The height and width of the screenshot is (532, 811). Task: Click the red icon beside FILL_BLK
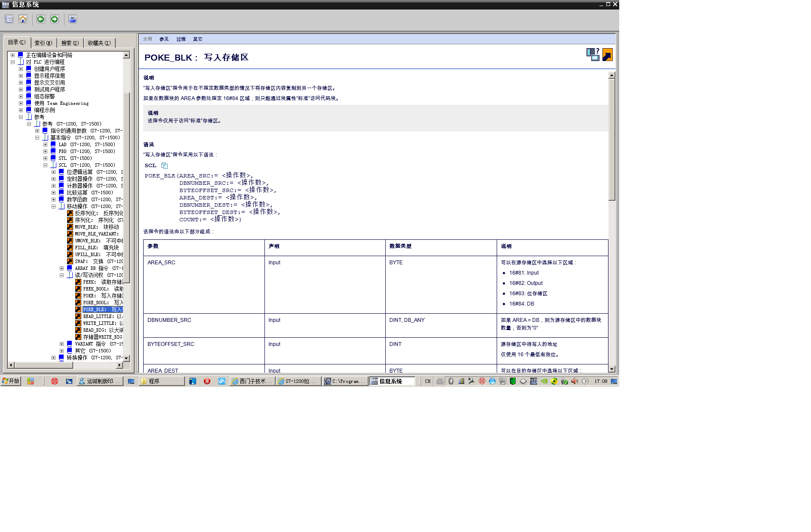coord(70,248)
